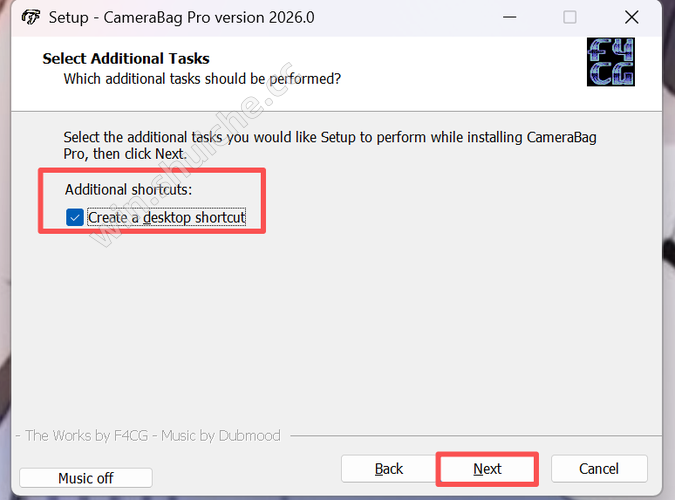Minimize the Setup window
The image size is (675, 500).
[508, 18]
